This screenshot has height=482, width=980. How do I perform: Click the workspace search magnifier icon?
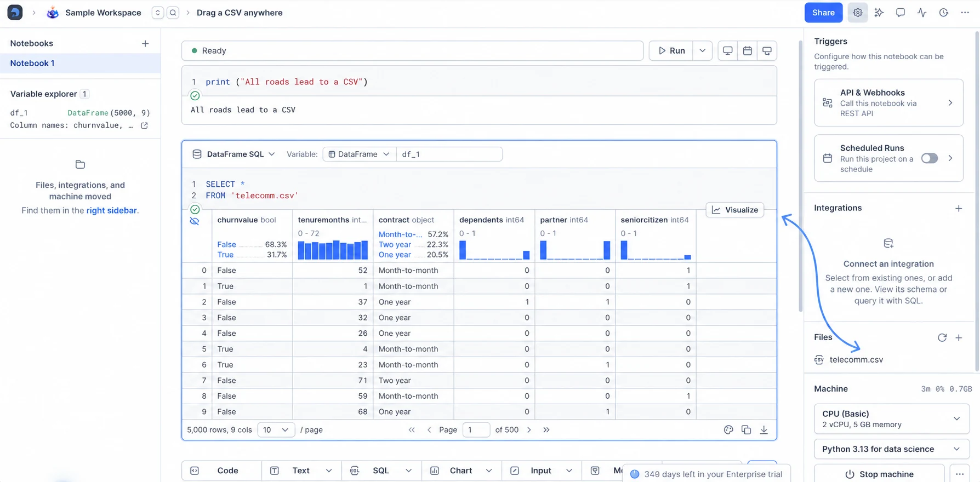[x=173, y=13]
